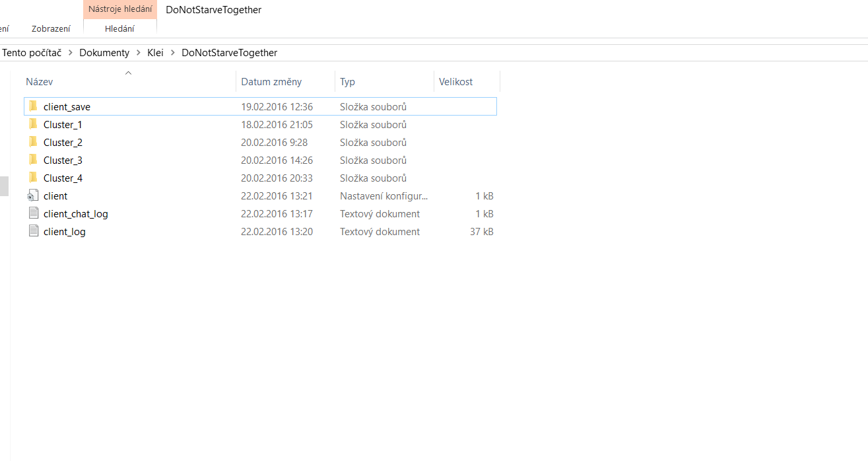Open the chevron dropdown after Dokumenty

point(139,53)
